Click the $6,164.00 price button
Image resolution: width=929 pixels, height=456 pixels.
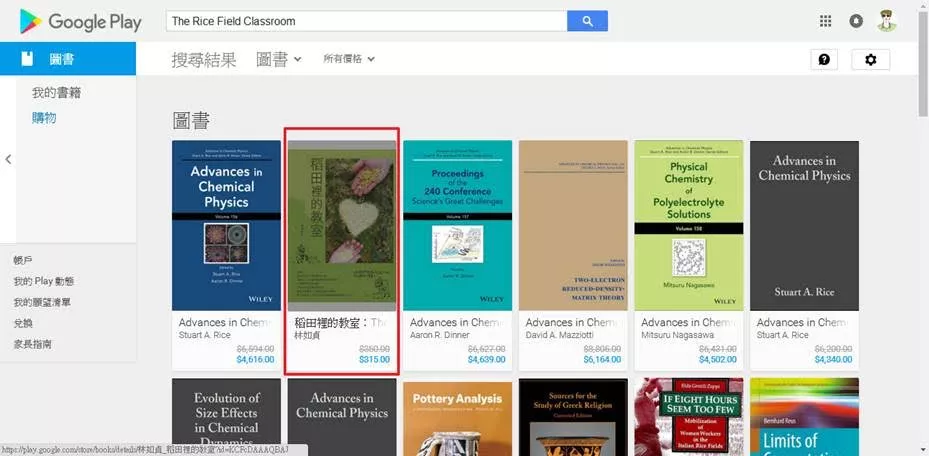point(602,359)
